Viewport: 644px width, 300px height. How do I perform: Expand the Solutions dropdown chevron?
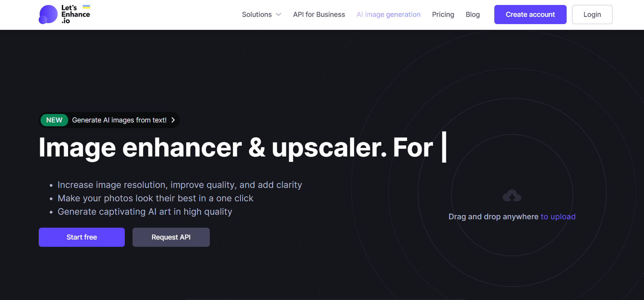click(x=279, y=15)
